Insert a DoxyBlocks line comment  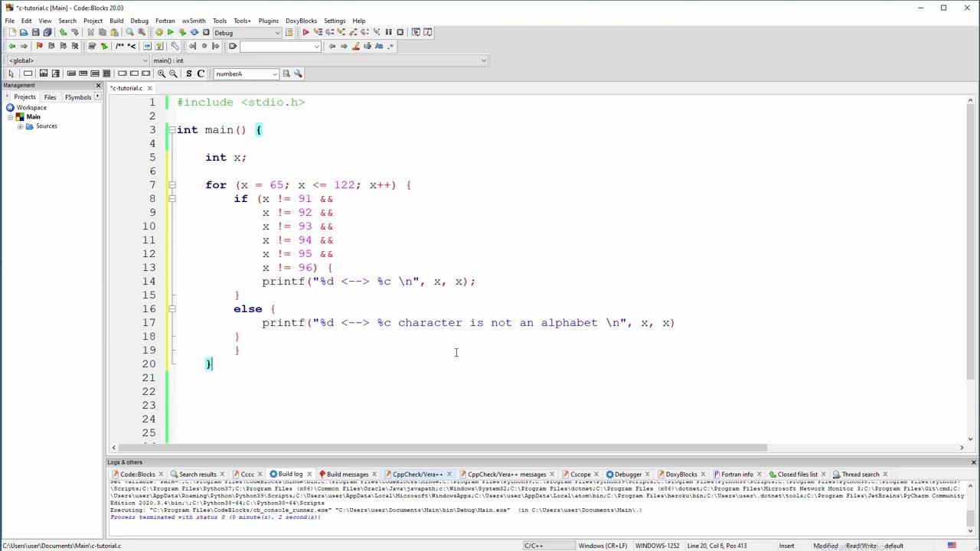[132, 46]
